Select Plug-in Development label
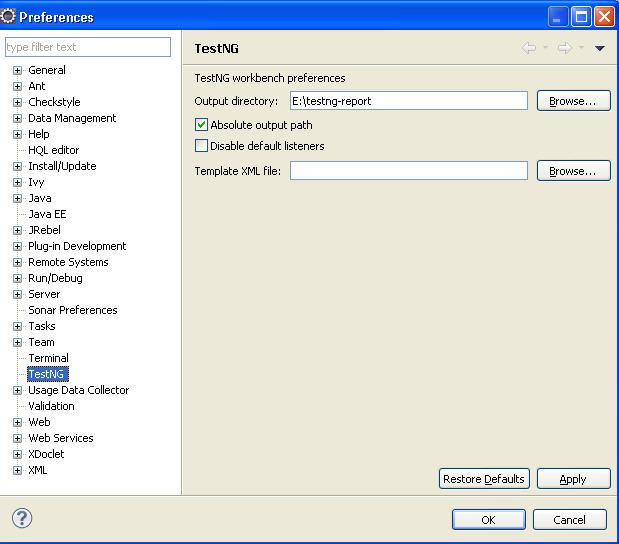 pyautogui.click(x=77, y=246)
